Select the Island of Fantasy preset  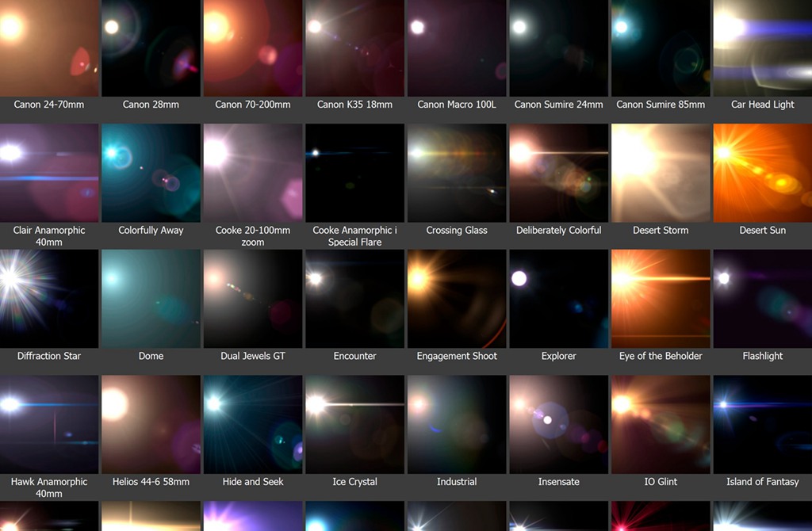tap(763, 424)
